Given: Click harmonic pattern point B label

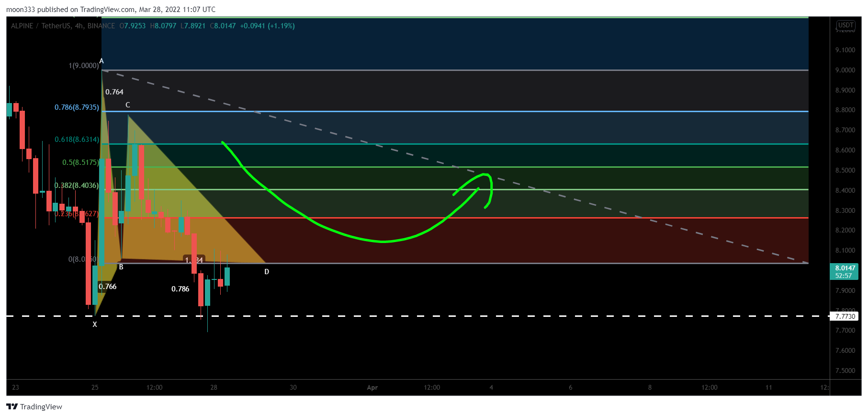Looking at the screenshot, I should click(121, 267).
